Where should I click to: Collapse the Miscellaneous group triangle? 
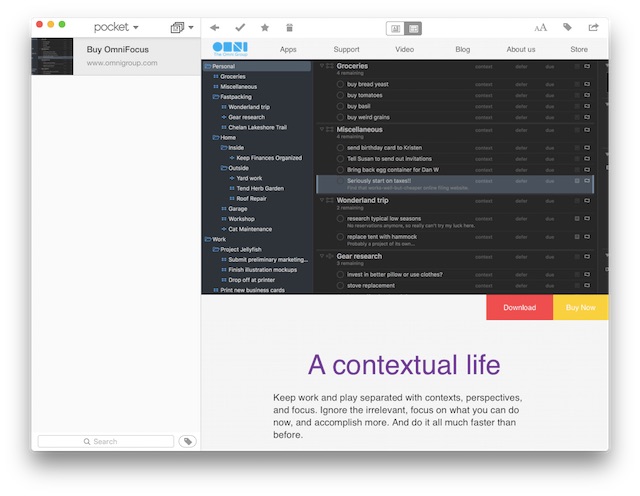click(322, 129)
